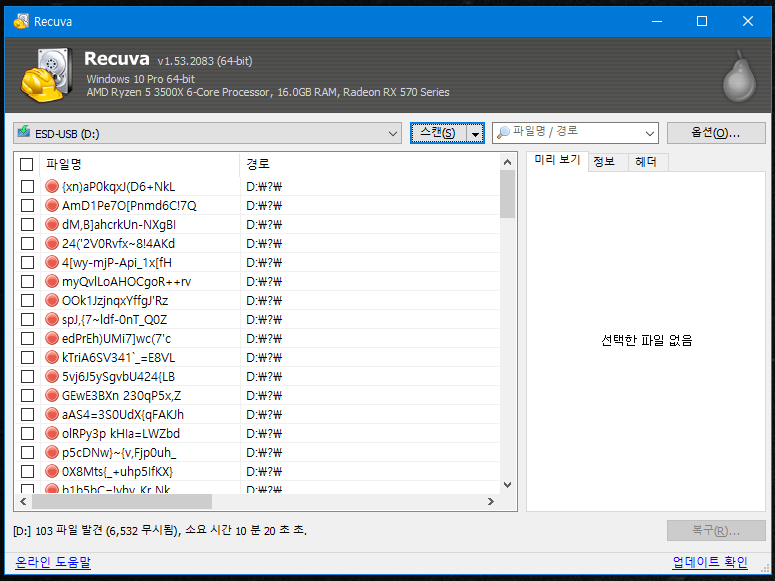Click the scroll-up arrow of the file list

pyautogui.click(x=507, y=162)
